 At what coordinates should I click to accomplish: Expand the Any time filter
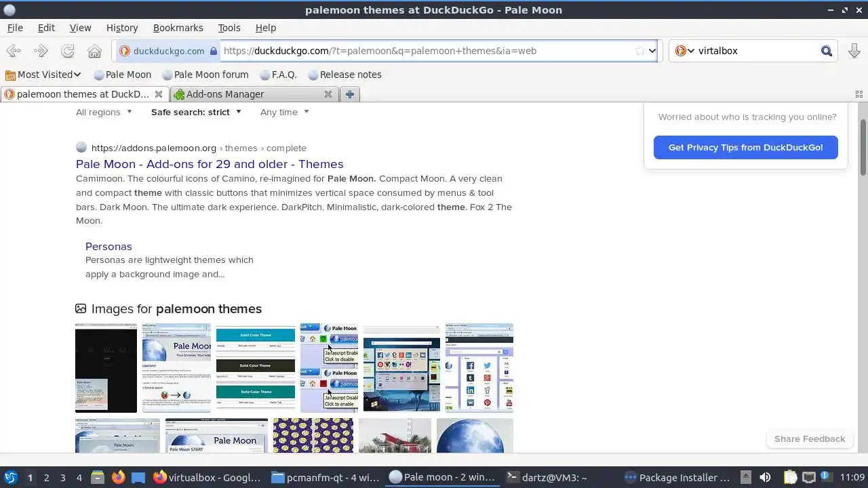pyautogui.click(x=285, y=112)
